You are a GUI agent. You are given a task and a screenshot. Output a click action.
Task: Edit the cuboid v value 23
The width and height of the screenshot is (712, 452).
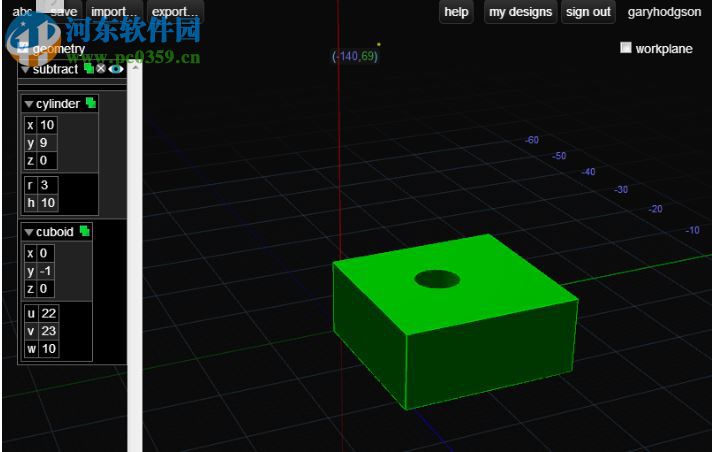click(x=49, y=331)
